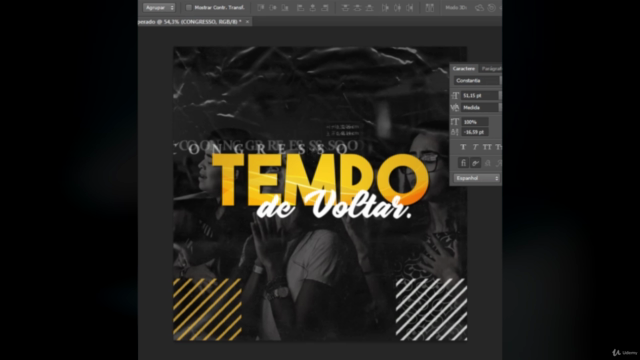Viewport: 640px width, 360px height.
Task: Click the yellow diagonal stripes shape
Action: pyautogui.click(x=207, y=309)
